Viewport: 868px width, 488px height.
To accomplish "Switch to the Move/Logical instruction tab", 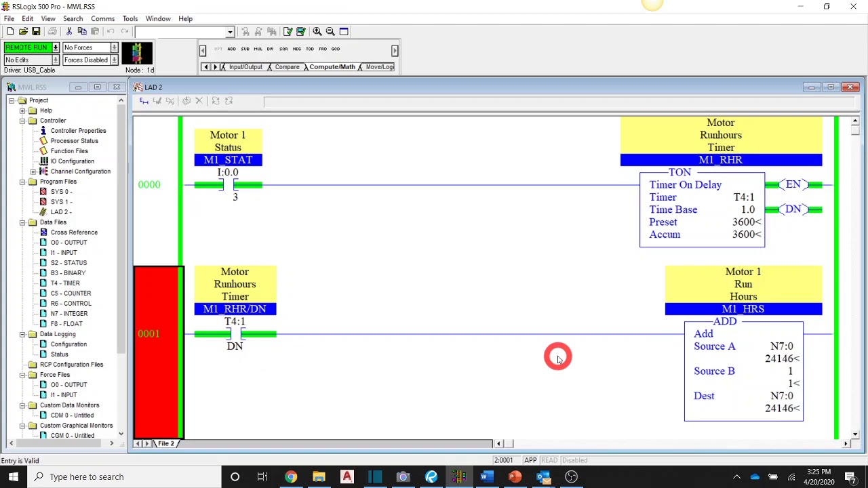I will tap(378, 66).
